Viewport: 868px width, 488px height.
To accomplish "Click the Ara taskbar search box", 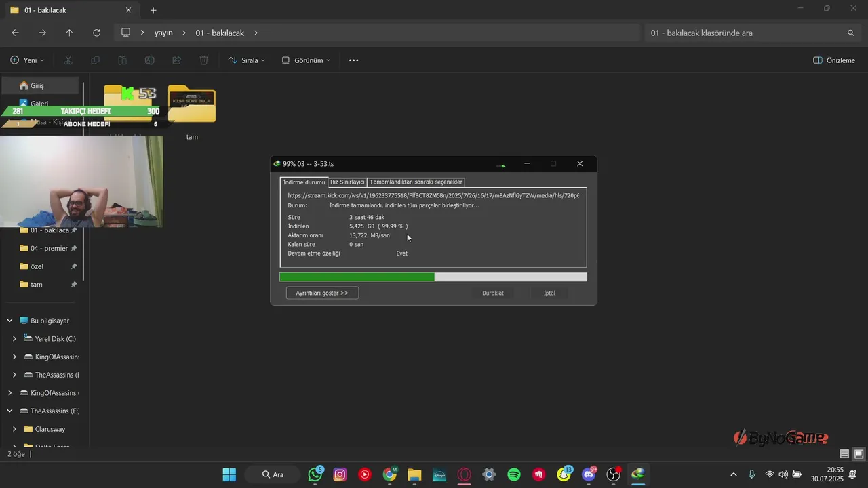I will 274,474.
